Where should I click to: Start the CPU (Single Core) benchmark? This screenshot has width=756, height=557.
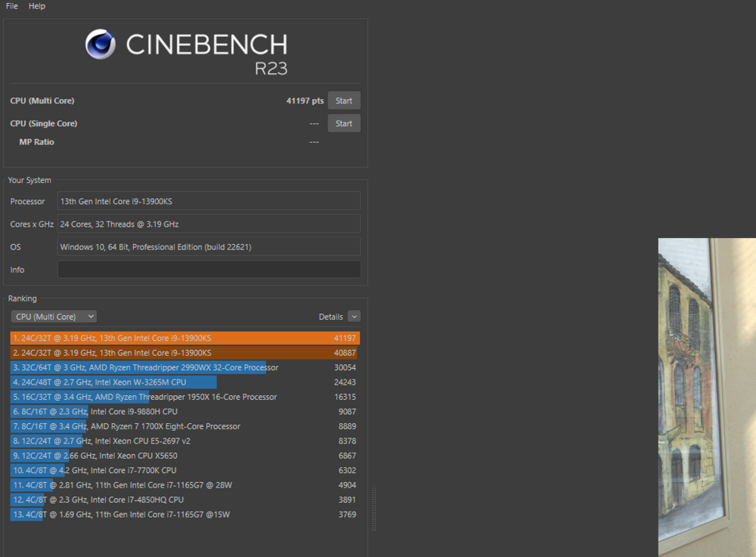pyautogui.click(x=344, y=122)
